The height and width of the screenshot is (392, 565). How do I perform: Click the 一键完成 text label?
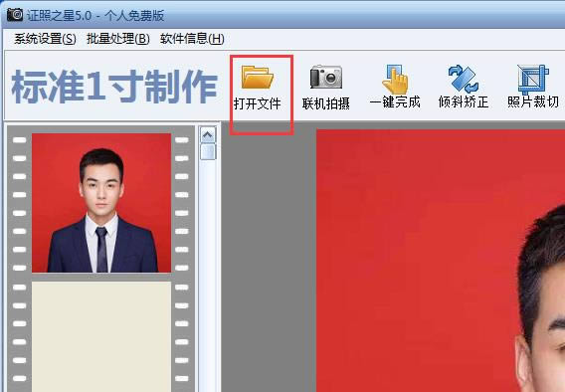(x=395, y=102)
